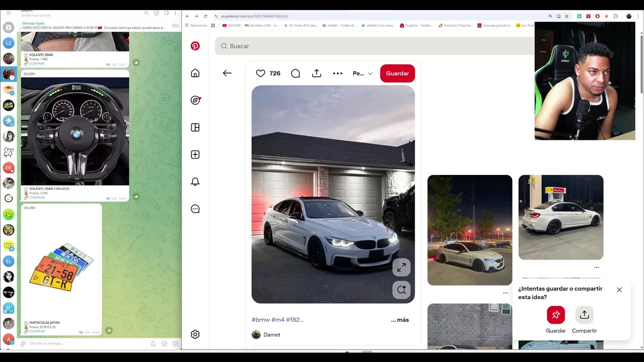Viewport: 644px width, 362px height.
Task: Toggle silent broadcast bell in Telegram
Action: (x=153, y=344)
